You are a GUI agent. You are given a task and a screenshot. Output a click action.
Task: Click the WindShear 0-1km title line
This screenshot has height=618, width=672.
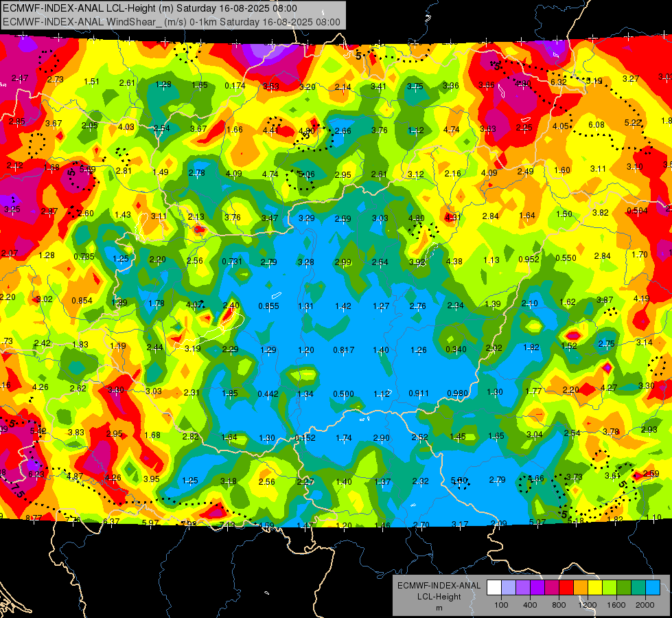(172, 22)
